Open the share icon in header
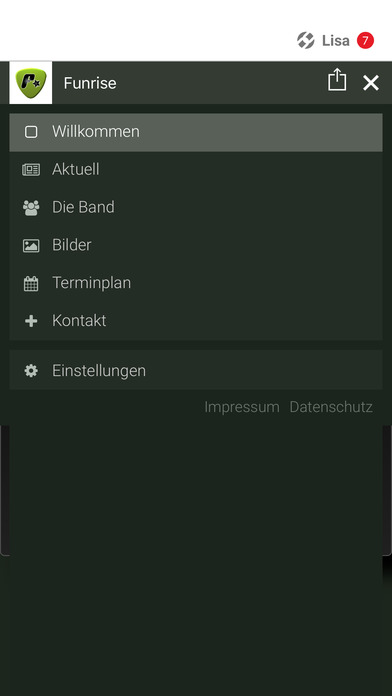The height and width of the screenshot is (696, 392). [x=337, y=80]
